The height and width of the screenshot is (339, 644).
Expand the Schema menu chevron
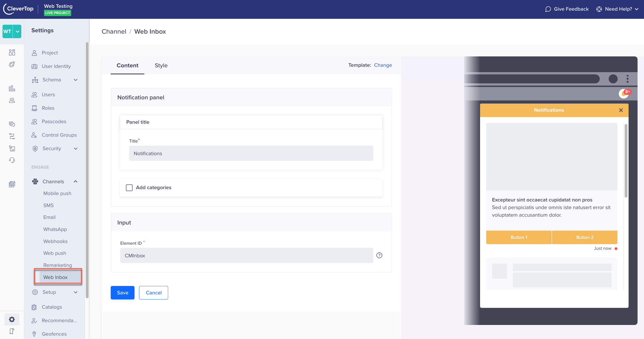[x=76, y=80]
